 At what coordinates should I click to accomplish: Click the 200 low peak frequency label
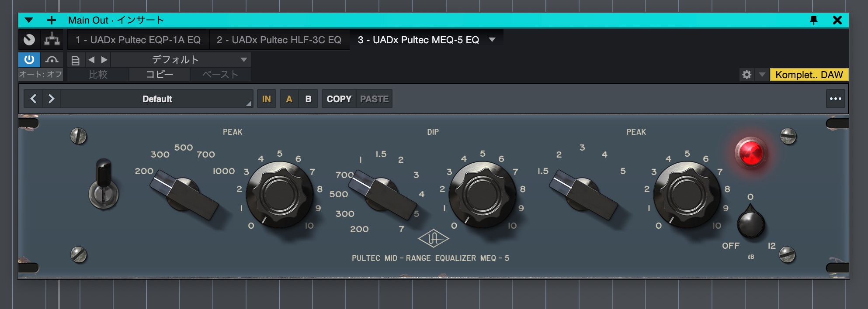tap(144, 172)
